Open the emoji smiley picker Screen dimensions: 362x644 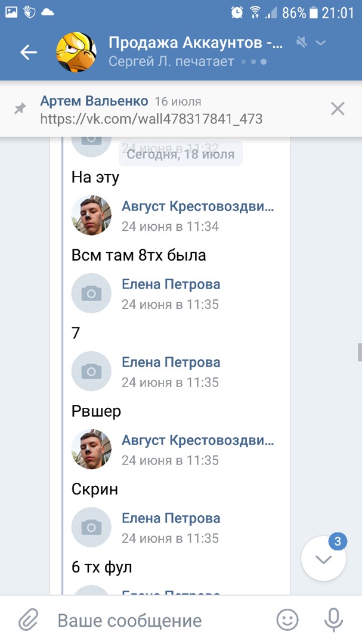click(x=287, y=621)
